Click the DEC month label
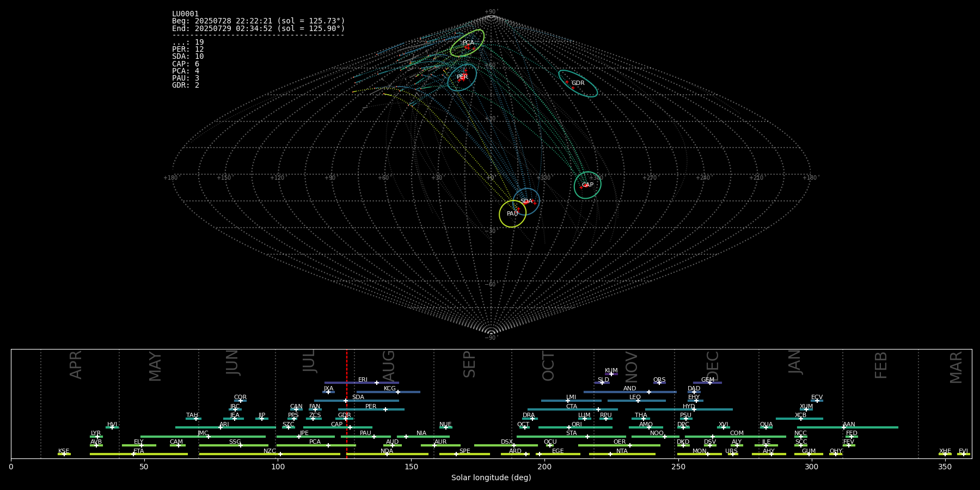This screenshot has width=980, height=490. coord(712,366)
